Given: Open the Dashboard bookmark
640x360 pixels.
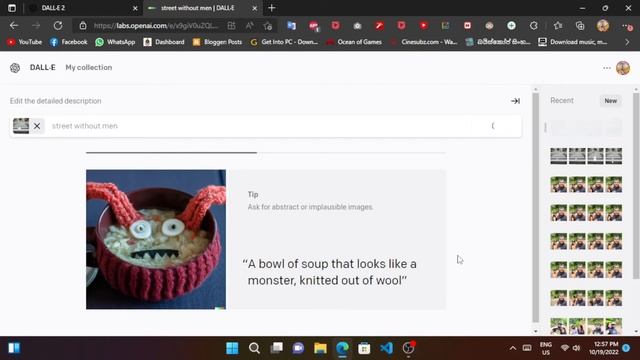Looking at the screenshot, I should [x=164, y=42].
